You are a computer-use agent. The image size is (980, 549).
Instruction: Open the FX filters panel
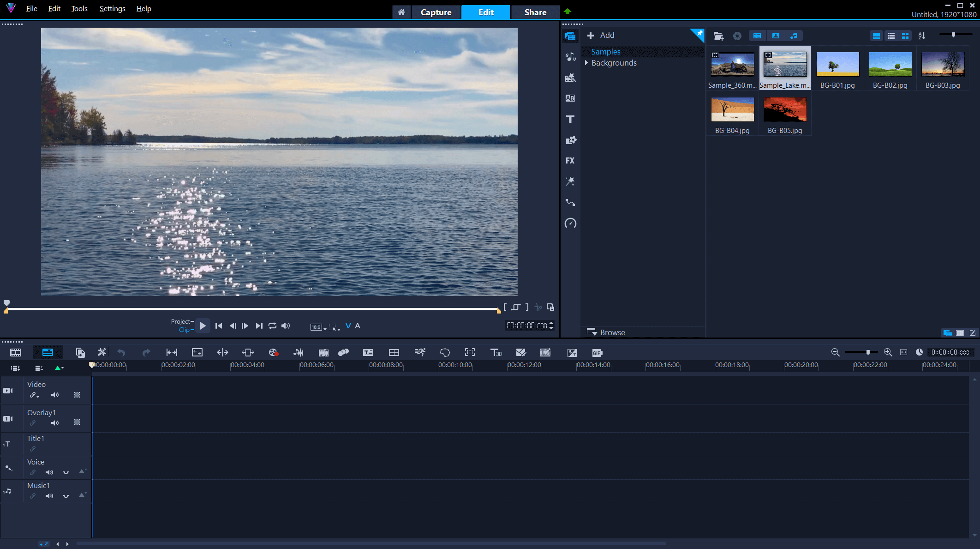point(570,160)
